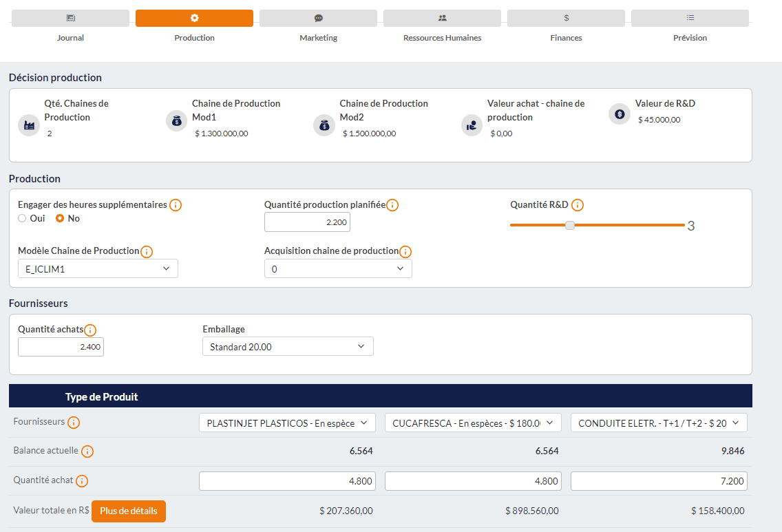Click info icon next to Fournisseurs row label
The image size is (782, 532).
(x=74, y=423)
